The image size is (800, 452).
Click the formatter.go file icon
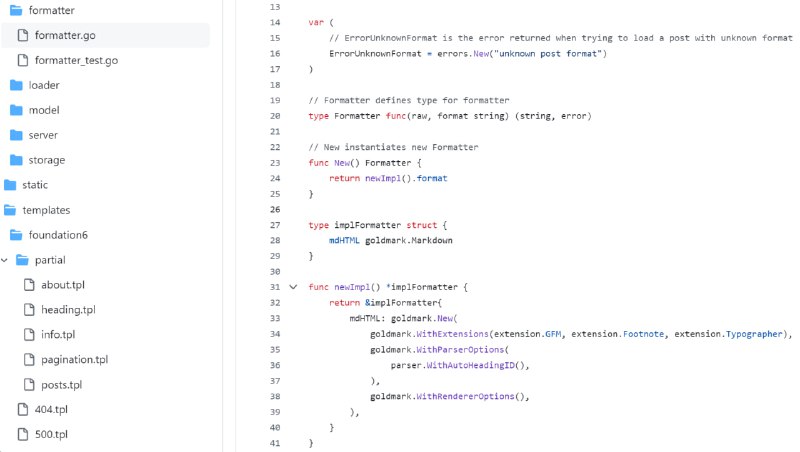(22, 35)
